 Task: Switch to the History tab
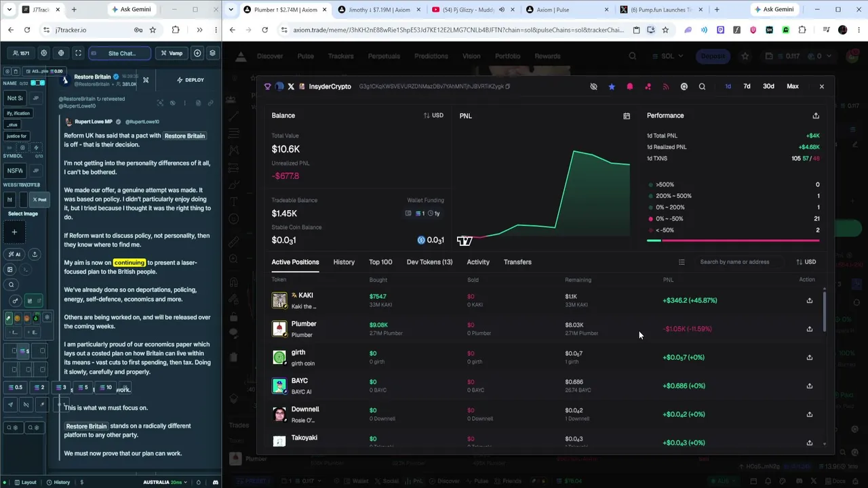[344, 262]
